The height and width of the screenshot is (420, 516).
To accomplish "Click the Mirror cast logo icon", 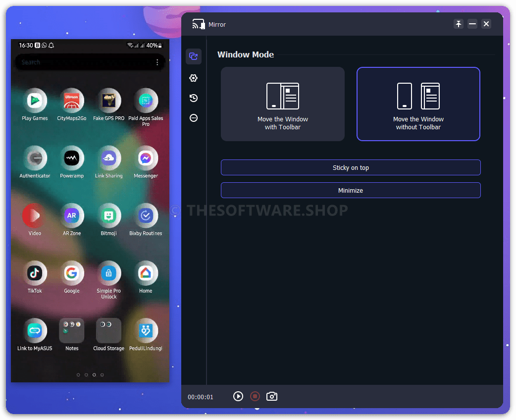I will coord(199,24).
